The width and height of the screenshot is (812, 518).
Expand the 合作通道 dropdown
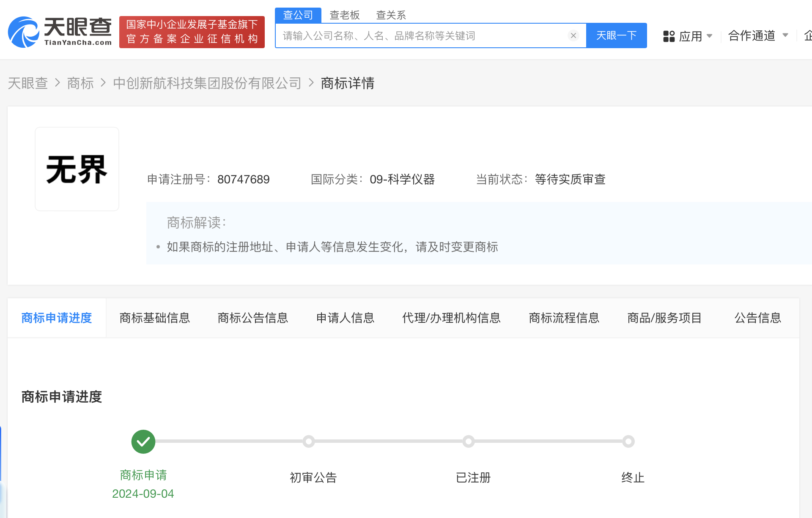click(757, 36)
